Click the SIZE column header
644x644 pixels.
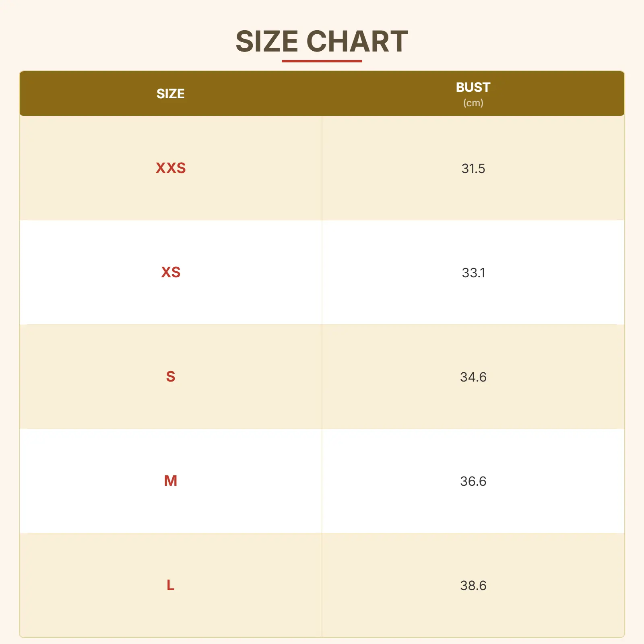point(171,94)
